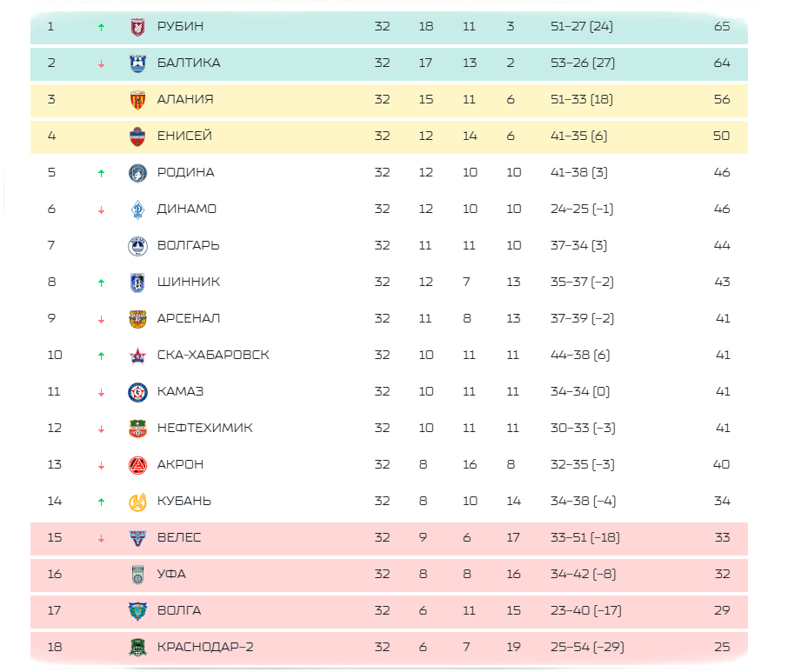Screen dimensions: 788x672
Task: Open the НЕФТЕХИМИК team page
Action: click(205, 429)
